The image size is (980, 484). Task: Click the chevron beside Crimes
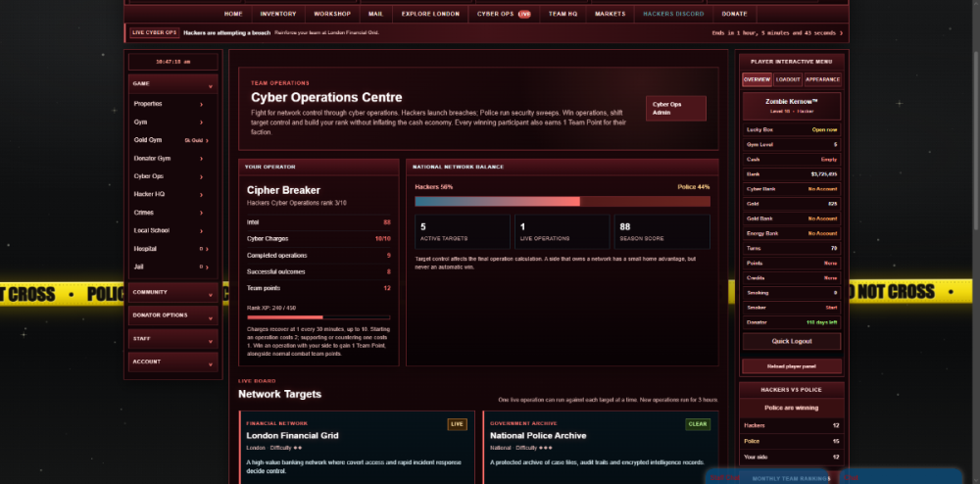(x=201, y=213)
